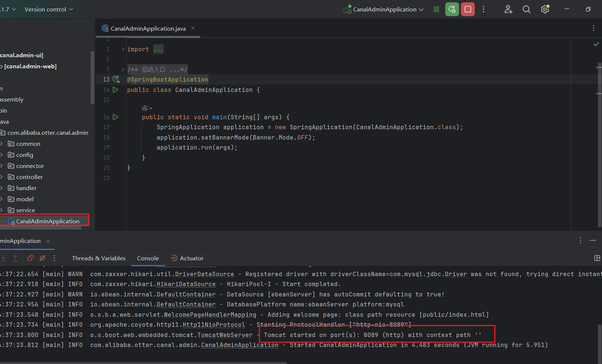Stop the running CanalAdminApplication process

coord(467,9)
